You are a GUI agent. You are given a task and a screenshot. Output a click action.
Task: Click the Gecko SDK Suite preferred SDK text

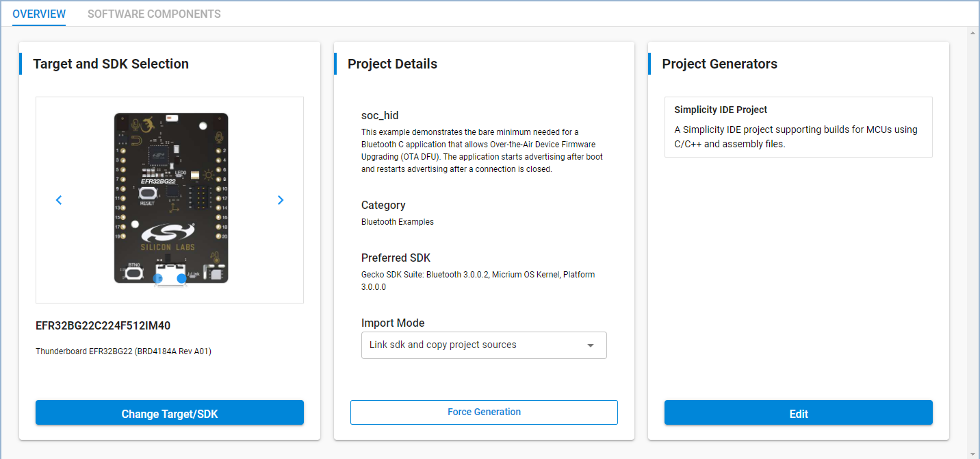tap(478, 280)
